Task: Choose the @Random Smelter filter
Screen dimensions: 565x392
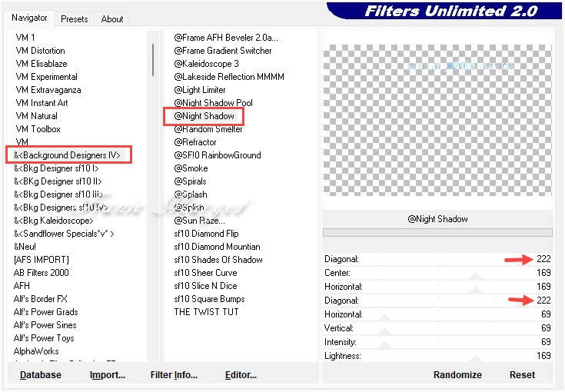Action: (208, 129)
